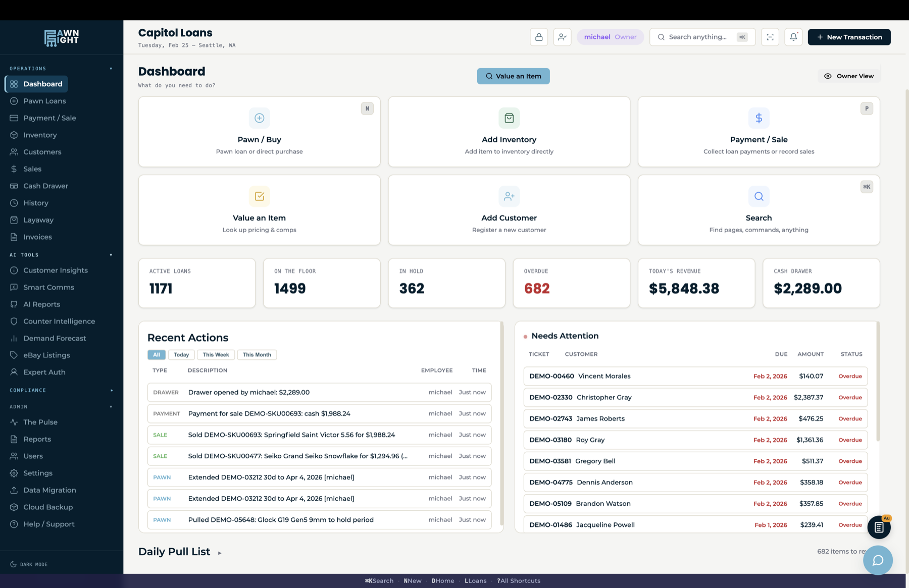Open Smart Comms from AI Tools
909x588 pixels.
49,287
